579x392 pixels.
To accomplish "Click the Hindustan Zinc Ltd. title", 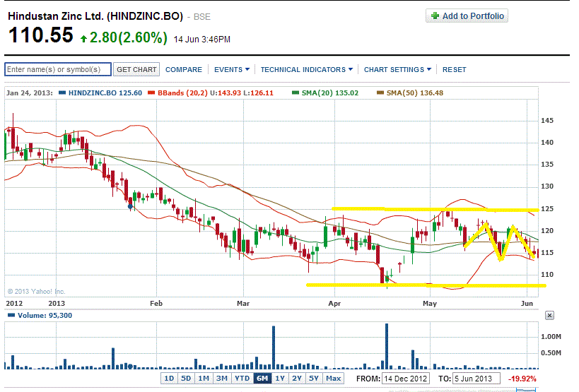I will (95, 16).
